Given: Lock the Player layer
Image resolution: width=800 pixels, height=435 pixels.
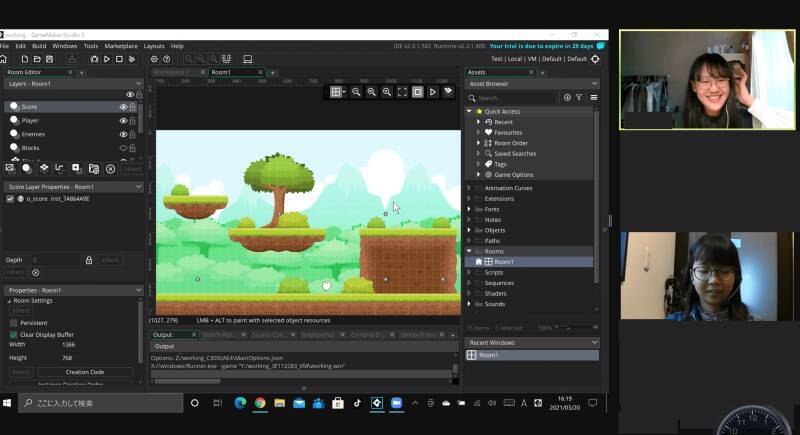Looking at the screenshot, I should (133, 121).
